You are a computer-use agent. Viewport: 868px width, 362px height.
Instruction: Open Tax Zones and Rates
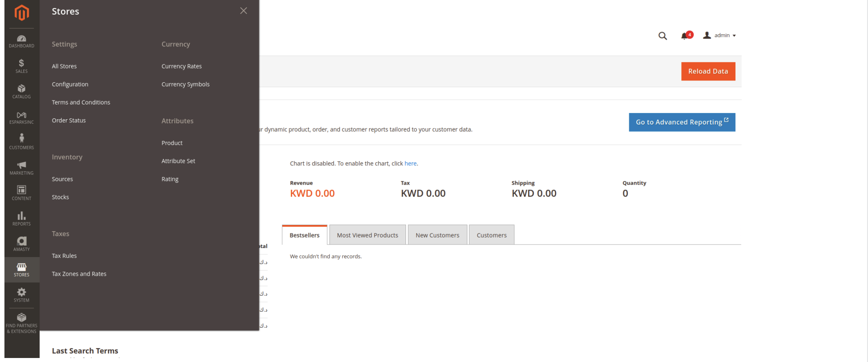[x=79, y=274]
